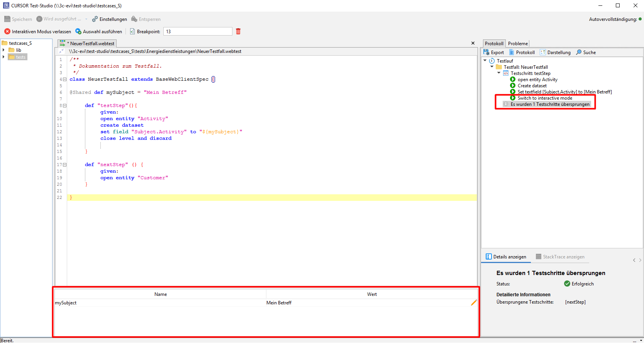Click pencil edit icon for mySubject value

coord(474,303)
